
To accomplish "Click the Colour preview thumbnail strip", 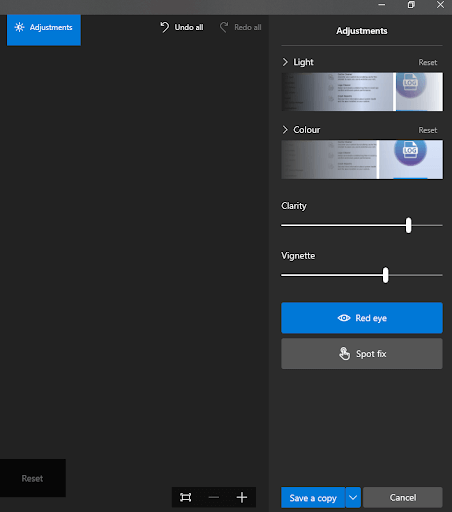I will (x=362, y=159).
